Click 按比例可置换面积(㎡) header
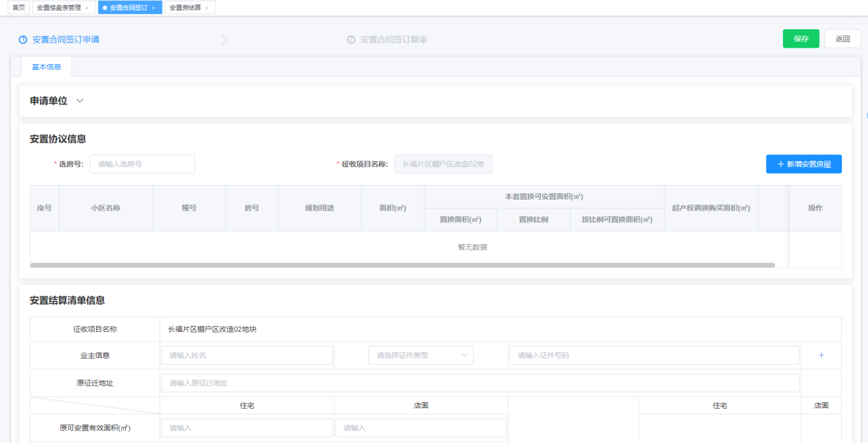The width and height of the screenshot is (868, 443). coord(617,219)
